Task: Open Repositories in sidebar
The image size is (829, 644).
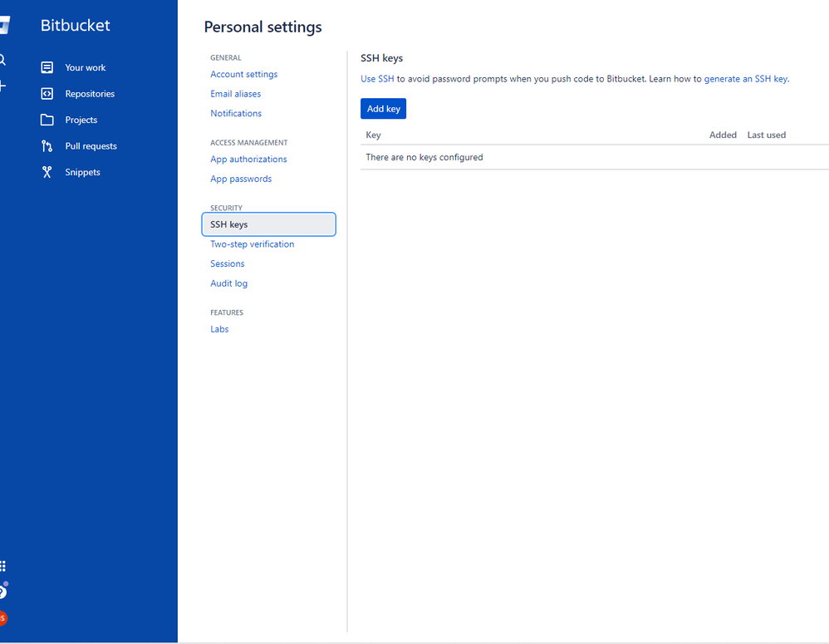Action: pos(90,94)
